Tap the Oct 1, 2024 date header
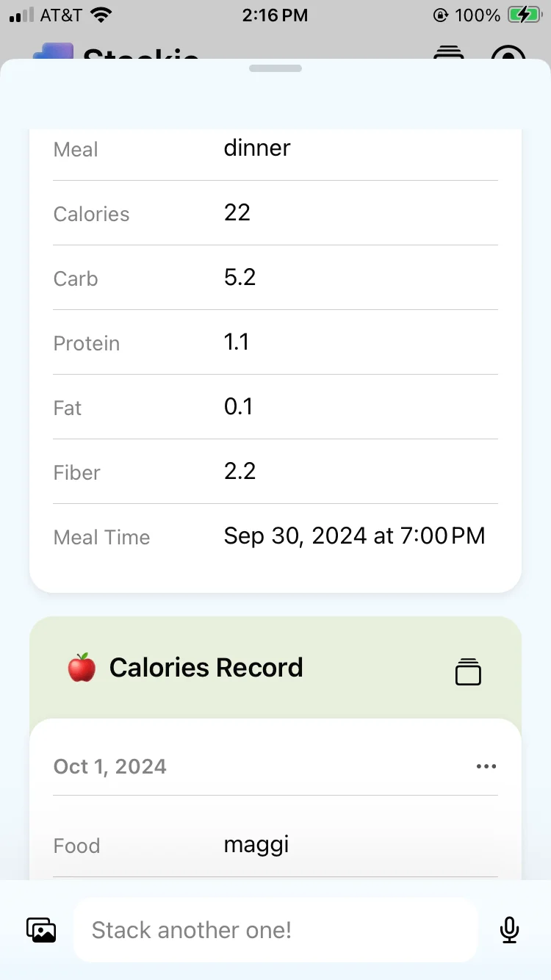Viewport: 551px width, 980px height. click(x=110, y=766)
